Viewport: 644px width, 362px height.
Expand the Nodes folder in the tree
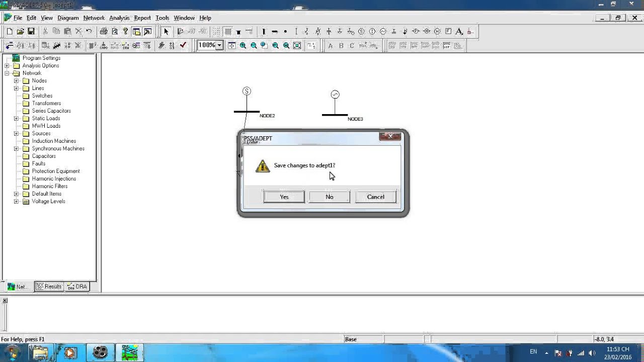16,80
